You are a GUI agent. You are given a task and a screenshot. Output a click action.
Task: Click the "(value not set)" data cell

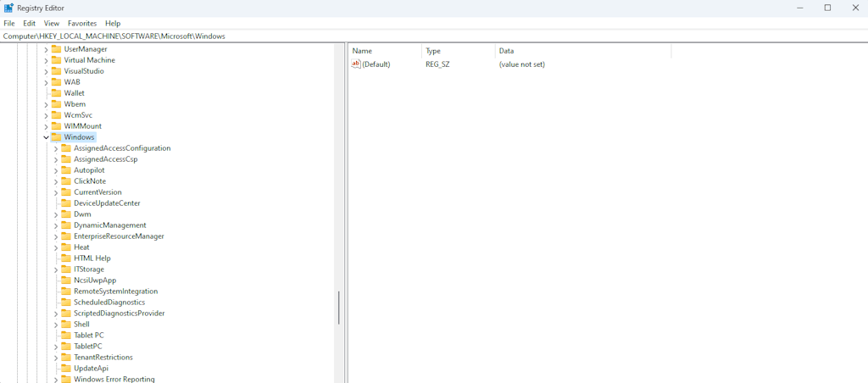click(522, 64)
